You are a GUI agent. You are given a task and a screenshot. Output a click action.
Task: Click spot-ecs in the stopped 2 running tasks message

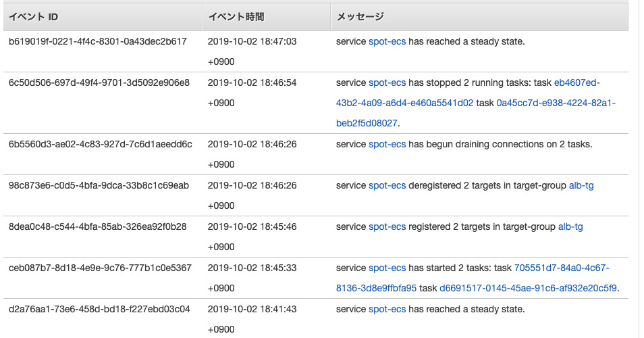387,82
